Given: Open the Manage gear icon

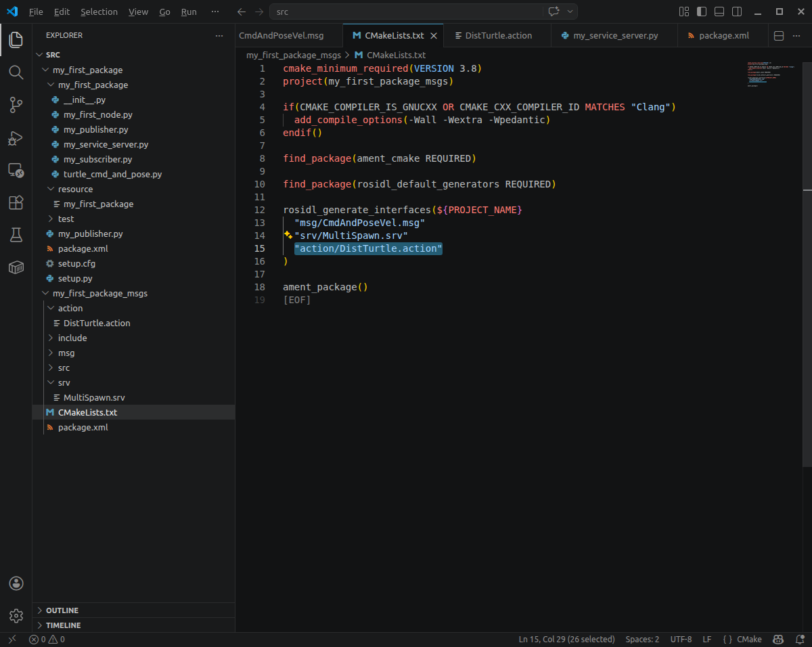Looking at the screenshot, I should pos(16,616).
